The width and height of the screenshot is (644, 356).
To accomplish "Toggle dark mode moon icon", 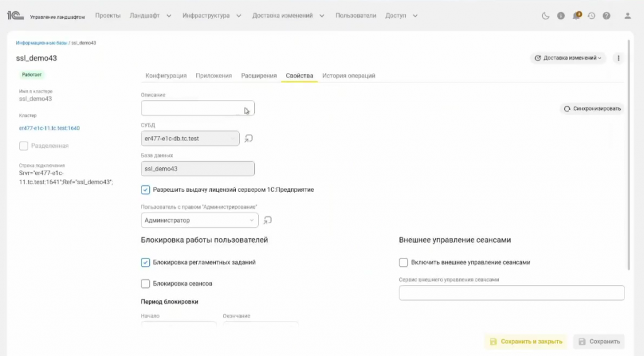I will pos(546,16).
